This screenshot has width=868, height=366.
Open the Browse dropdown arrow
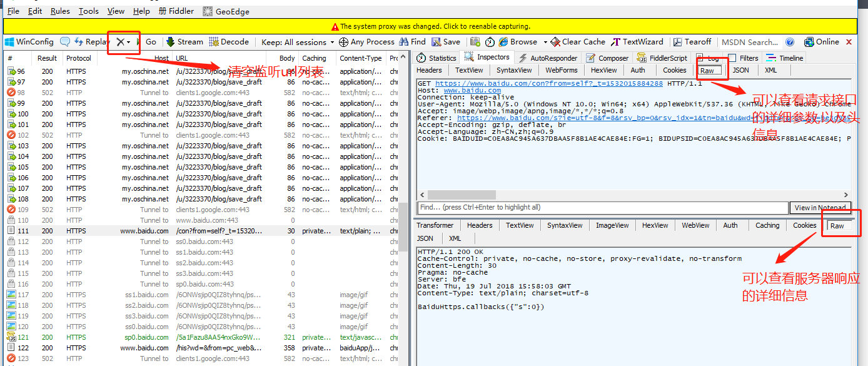545,42
